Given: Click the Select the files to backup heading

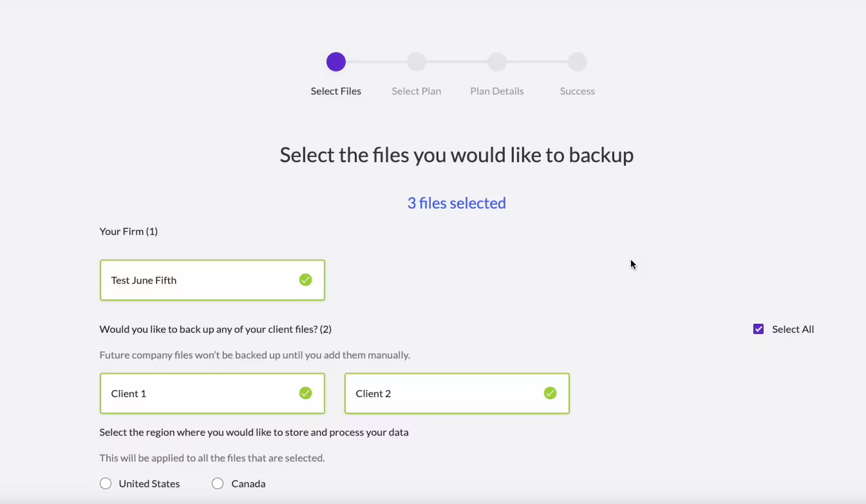Looking at the screenshot, I should pos(457,155).
